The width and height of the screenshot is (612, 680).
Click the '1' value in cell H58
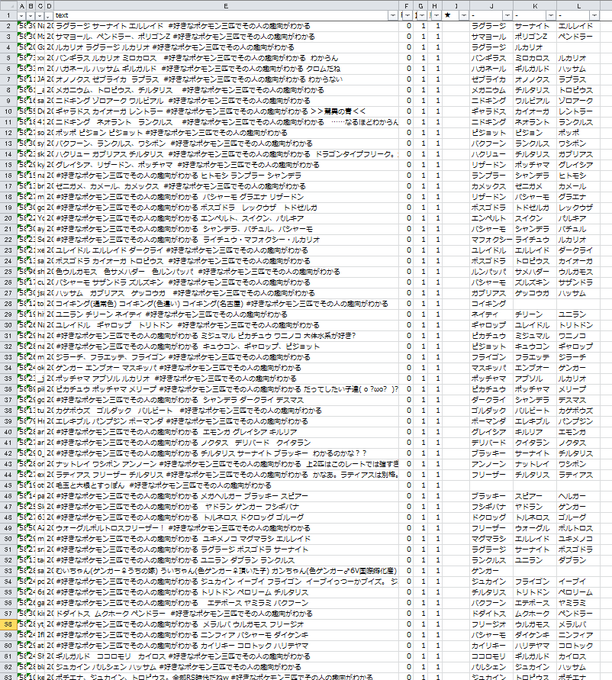435,624
